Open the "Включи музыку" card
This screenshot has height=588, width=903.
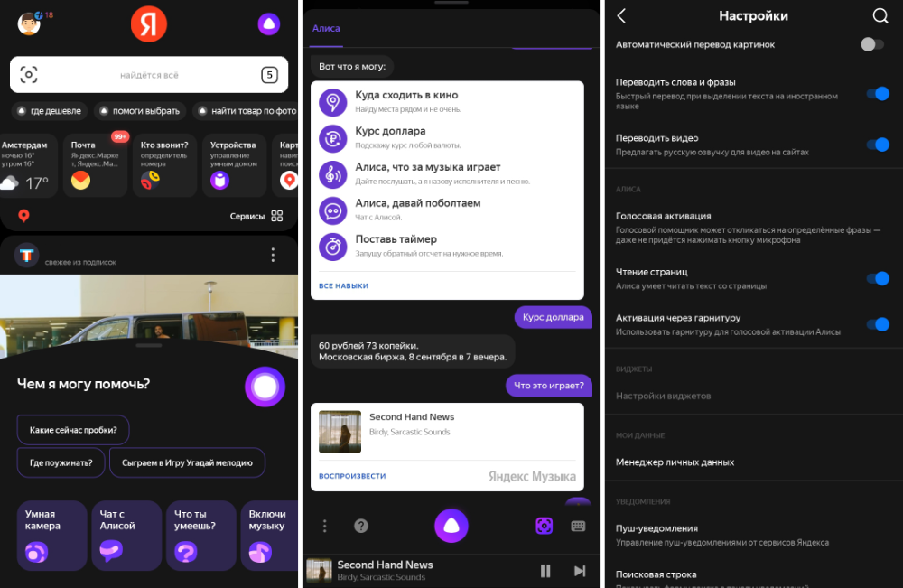(x=269, y=536)
